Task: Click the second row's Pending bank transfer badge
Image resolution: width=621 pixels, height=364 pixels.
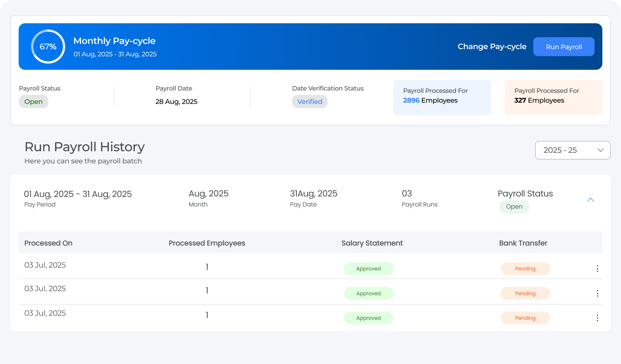Action: click(525, 293)
